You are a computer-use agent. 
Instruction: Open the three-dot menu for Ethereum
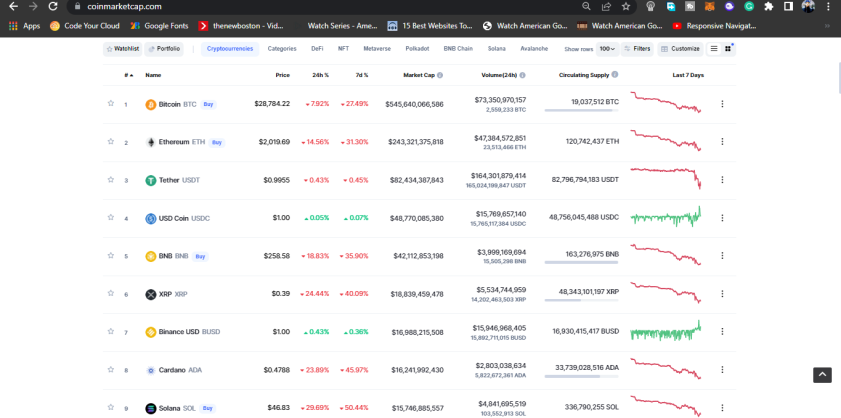click(722, 142)
